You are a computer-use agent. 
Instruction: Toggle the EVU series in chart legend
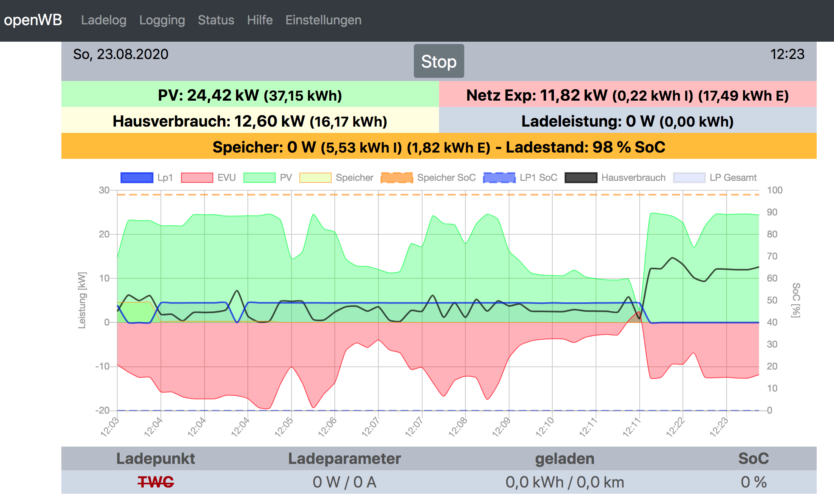(197, 178)
